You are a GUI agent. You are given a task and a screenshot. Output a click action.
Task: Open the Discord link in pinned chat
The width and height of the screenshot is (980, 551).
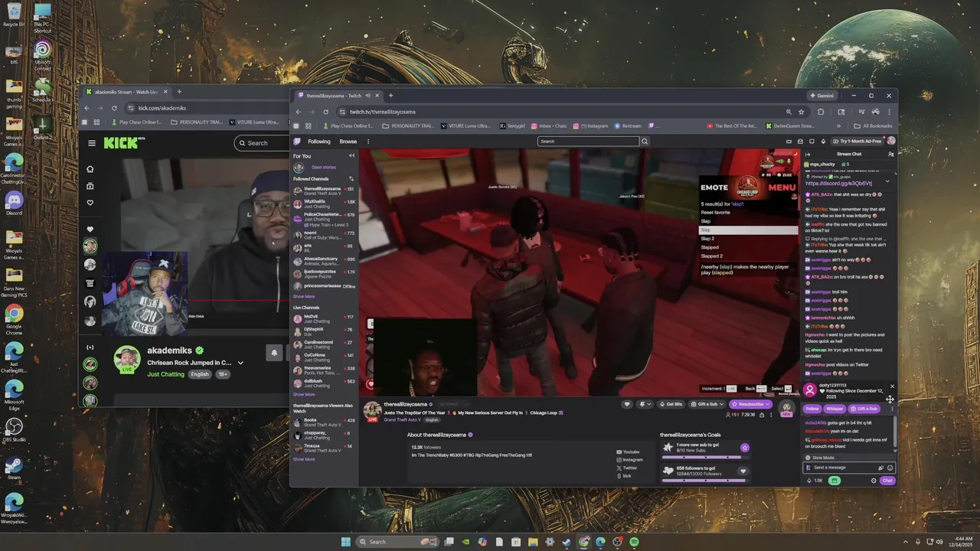click(x=838, y=184)
